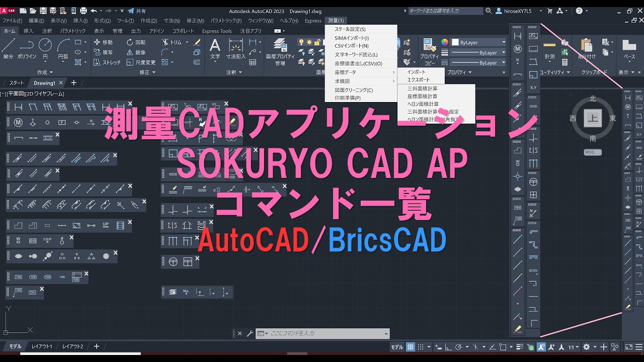Expand the 修正 (Modify) panel
The image size is (644, 362).
[x=147, y=72]
